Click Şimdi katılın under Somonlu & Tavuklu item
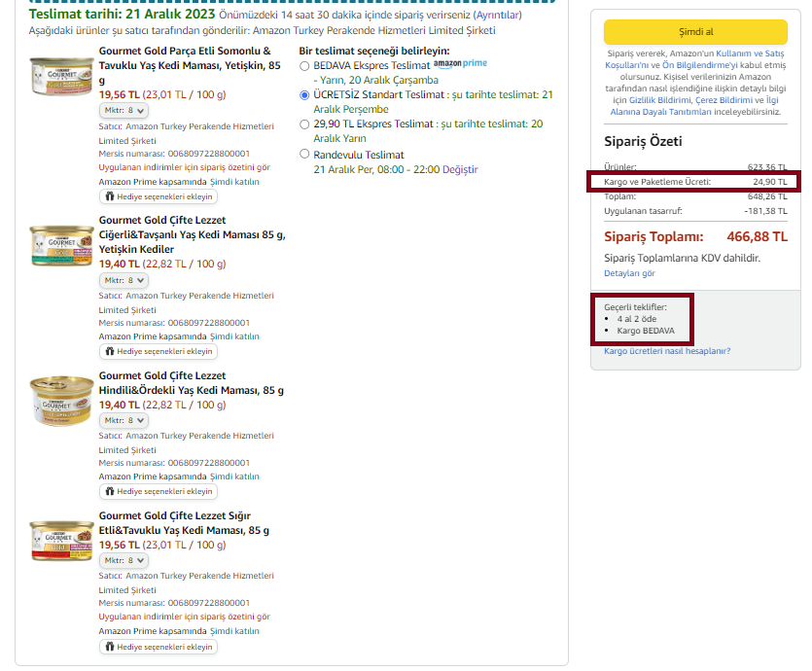Screen dimensions: 812x671 click(234, 182)
